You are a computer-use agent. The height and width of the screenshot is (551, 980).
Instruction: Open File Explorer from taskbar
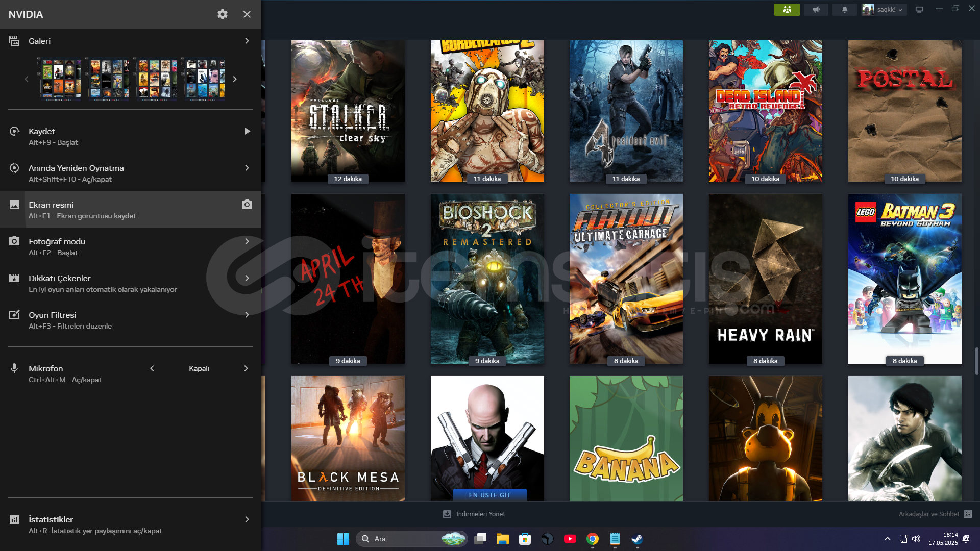[503, 539]
